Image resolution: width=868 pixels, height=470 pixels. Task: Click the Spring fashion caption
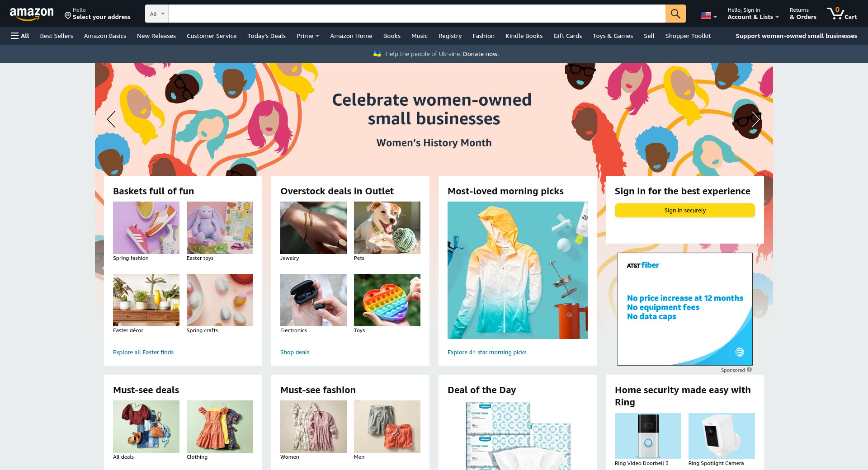click(131, 258)
